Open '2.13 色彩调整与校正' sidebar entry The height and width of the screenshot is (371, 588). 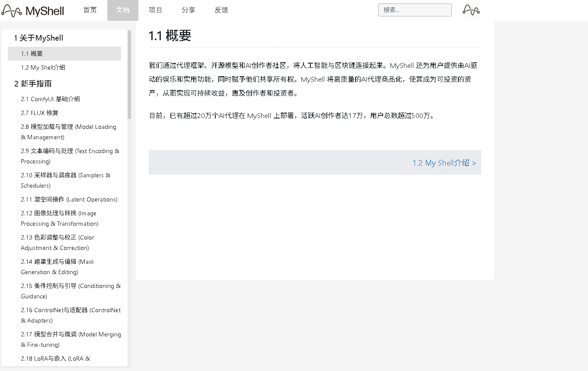click(58, 243)
